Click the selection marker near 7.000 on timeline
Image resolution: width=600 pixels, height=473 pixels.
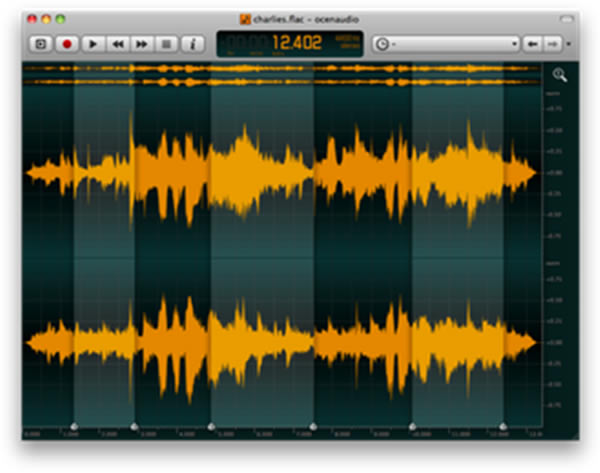click(x=312, y=427)
